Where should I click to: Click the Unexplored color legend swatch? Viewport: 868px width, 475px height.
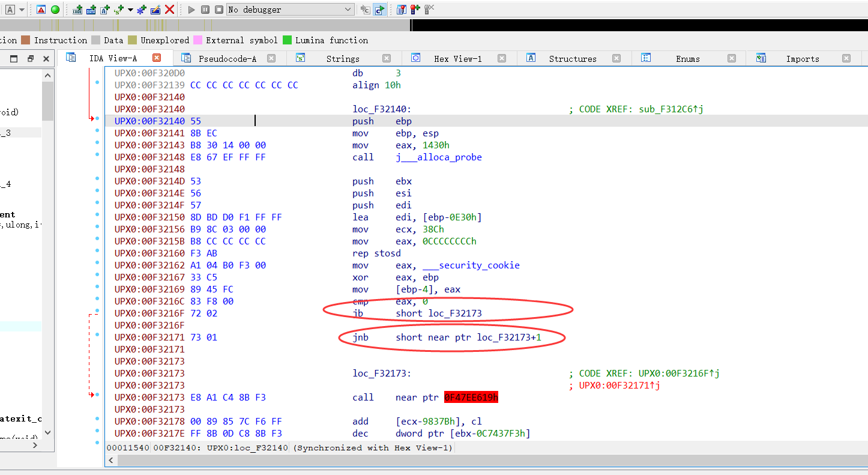click(x=132, y=40)
